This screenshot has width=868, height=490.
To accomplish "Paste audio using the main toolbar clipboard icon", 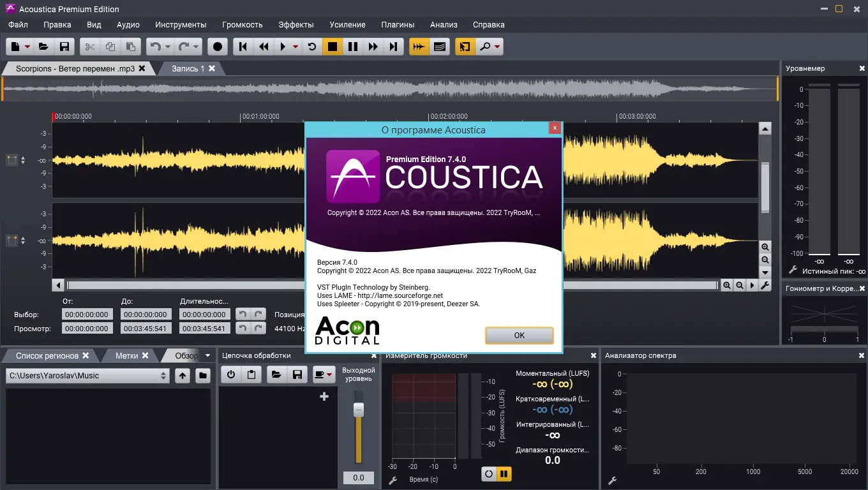I will pos(131,47).
